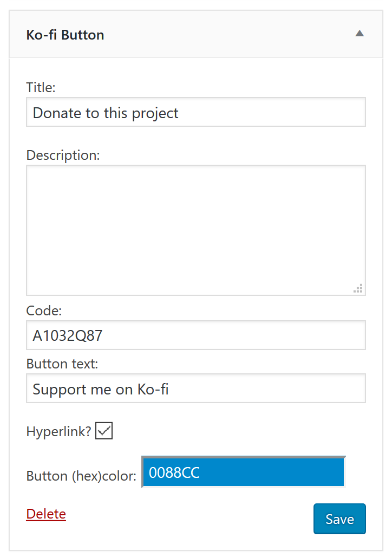Focus the Code field containing A1032Q87
Viewport: 392px width, 557px height.
[196, 335]
